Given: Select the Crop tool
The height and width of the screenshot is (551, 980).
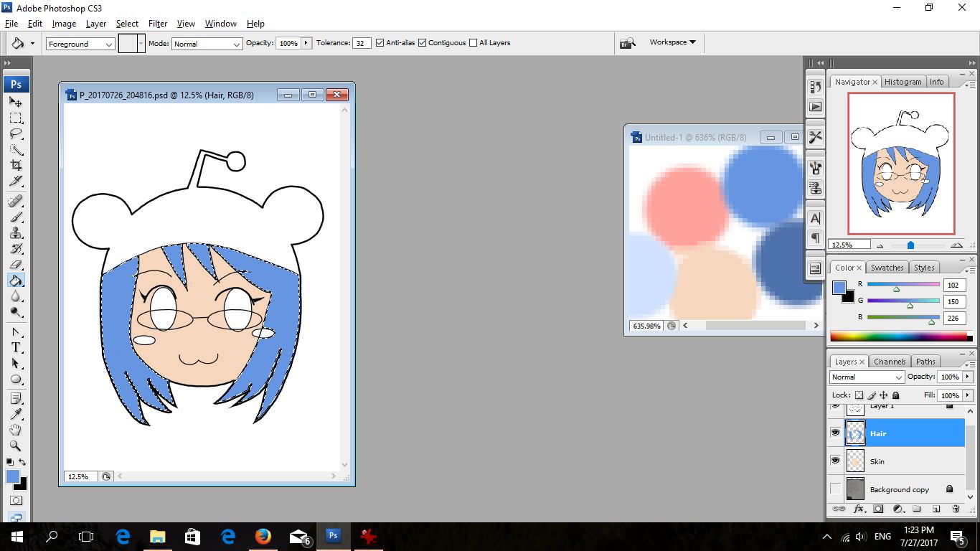Looking at the screenshot, I should click(x=15, y=165).
